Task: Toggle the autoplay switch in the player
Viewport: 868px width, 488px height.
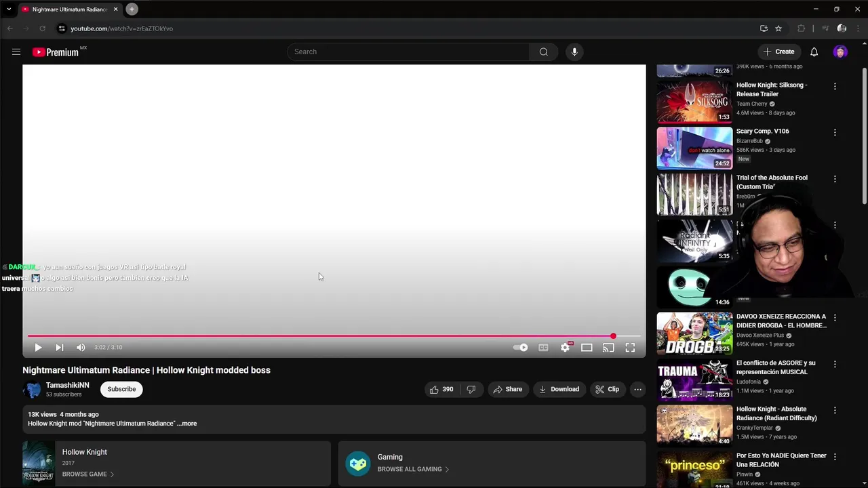Action: coord(521,347)
